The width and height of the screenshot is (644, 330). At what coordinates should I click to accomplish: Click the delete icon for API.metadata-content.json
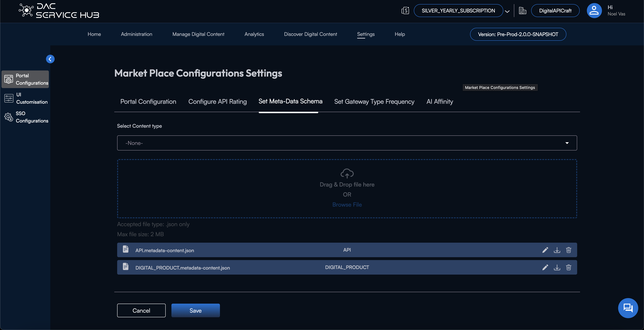569,250
